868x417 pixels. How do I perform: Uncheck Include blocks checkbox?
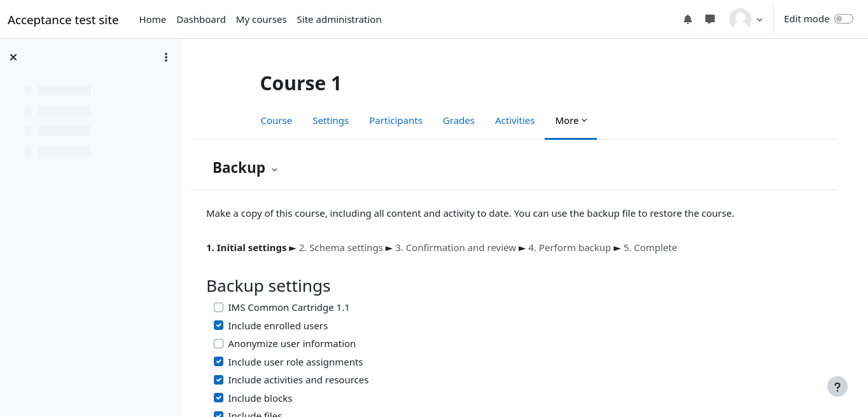coord(219,398)
